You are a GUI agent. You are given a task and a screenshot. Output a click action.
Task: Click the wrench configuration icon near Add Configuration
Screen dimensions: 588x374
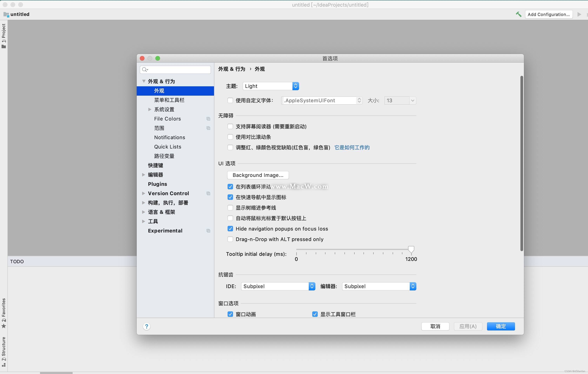tap(518, 14)
